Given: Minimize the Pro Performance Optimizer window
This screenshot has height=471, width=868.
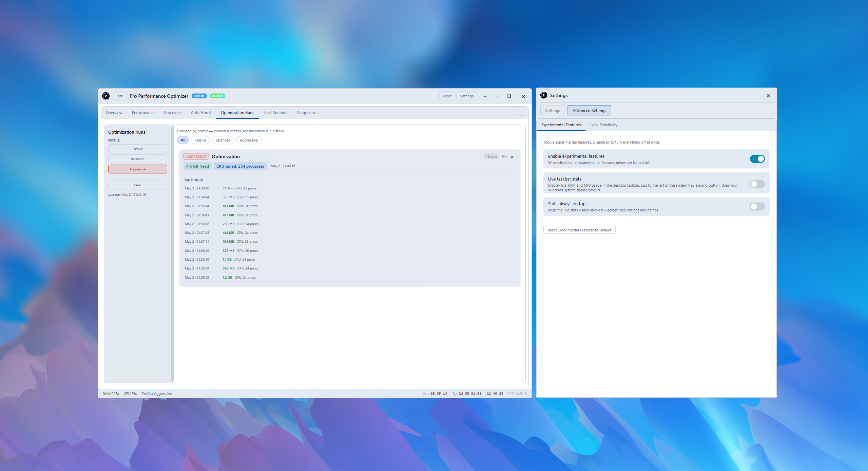Looking at the screenshot, I should (497, 96).
